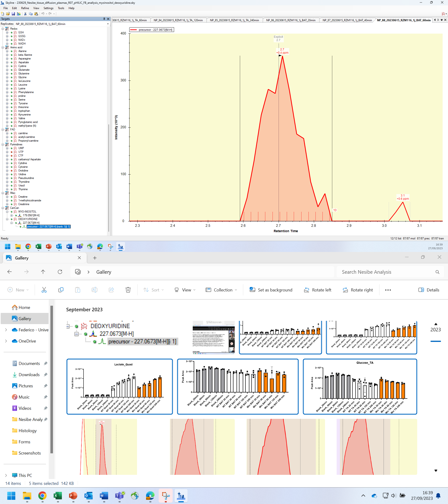Click the Paste clipboard icon in Skyline's toolbar

click(x=36, y=14)
